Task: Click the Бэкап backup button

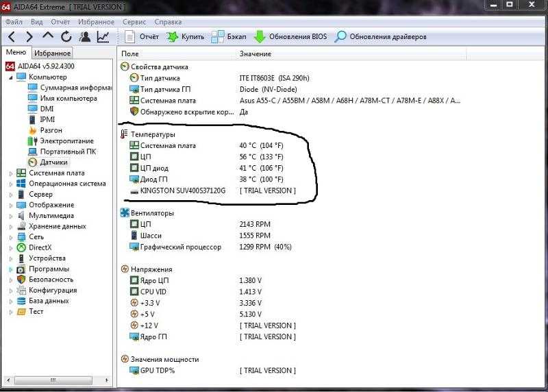Action: tap(229, 36)
